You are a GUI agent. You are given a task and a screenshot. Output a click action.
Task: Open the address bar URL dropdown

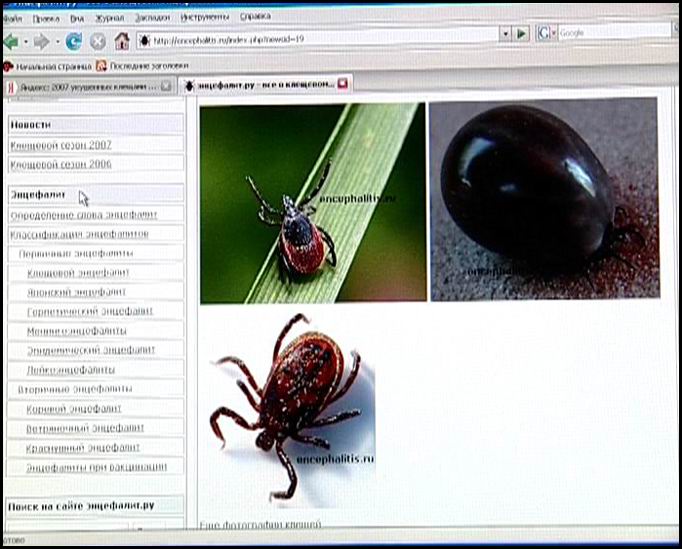[x=505, y=33]
